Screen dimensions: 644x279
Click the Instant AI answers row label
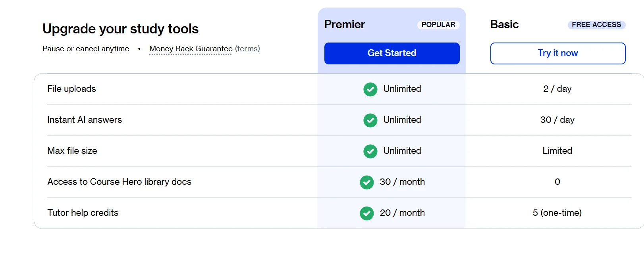[84, 120]
